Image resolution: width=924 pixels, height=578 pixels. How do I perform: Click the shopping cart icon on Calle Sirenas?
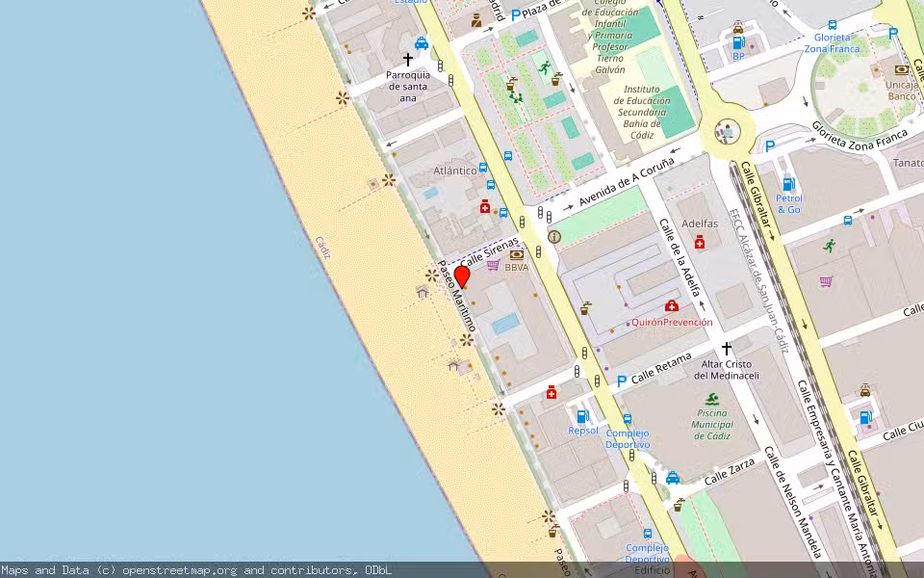coord(493,266)
